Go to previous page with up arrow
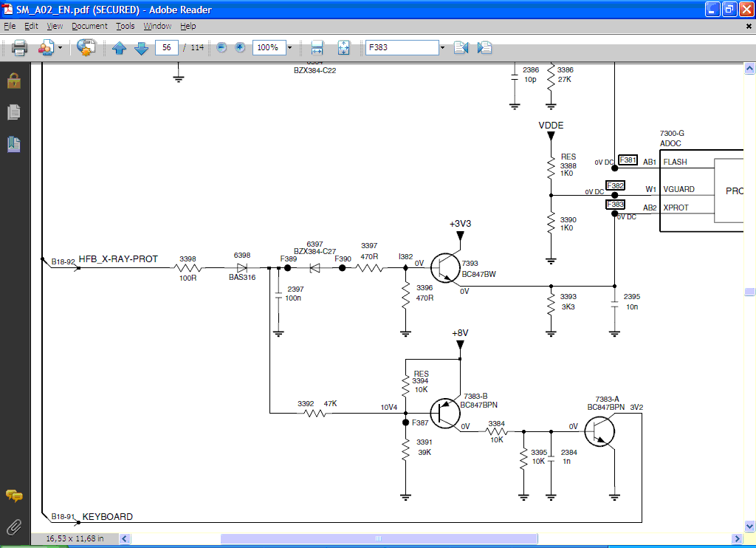The image size is (756, 548). (x=120, y=48)
